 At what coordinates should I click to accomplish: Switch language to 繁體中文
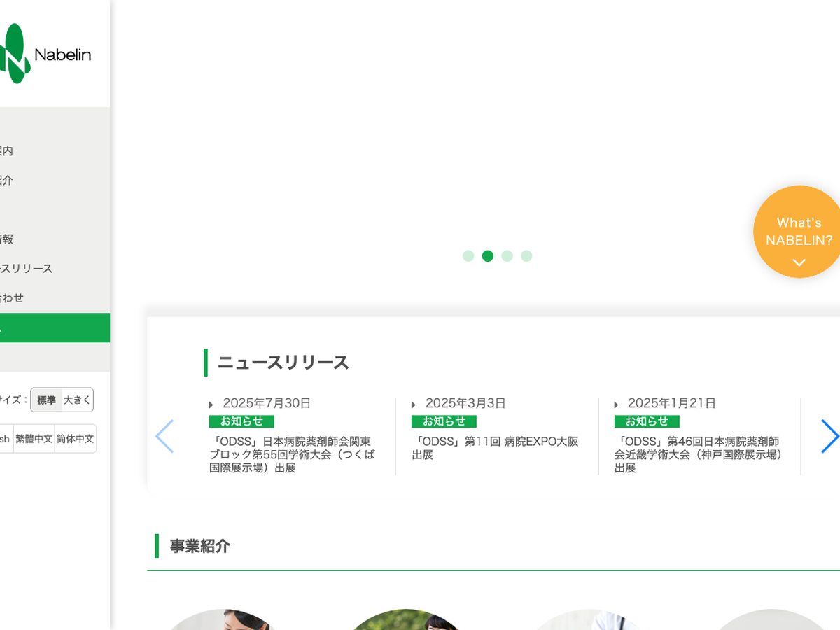click(34, 439)
